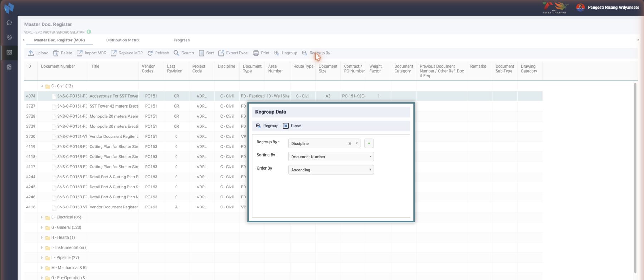Open the Order By dropdown

coord(331,170)
